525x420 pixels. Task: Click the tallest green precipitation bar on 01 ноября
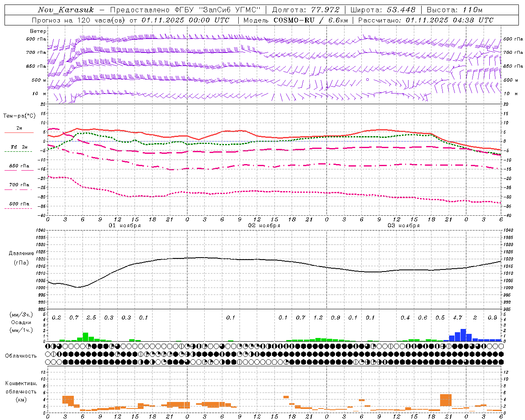click(x=85, y=337)
